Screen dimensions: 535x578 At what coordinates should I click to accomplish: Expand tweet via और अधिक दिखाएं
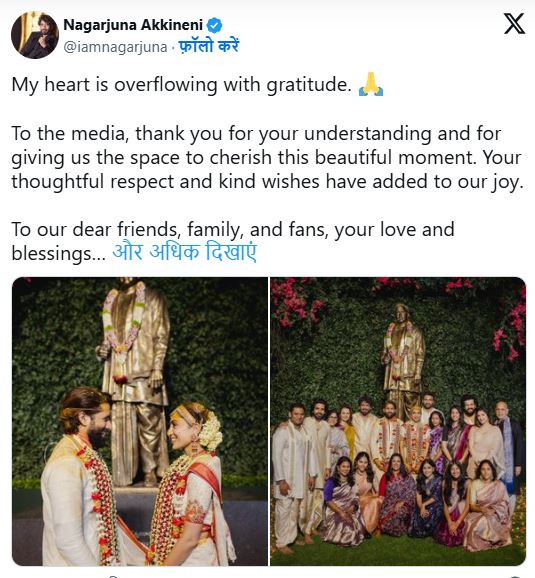coord(184,252)
